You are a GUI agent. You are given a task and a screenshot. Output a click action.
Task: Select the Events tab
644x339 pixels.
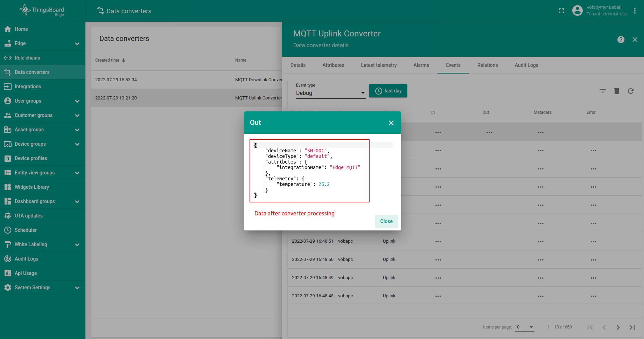tap(453, 65)
